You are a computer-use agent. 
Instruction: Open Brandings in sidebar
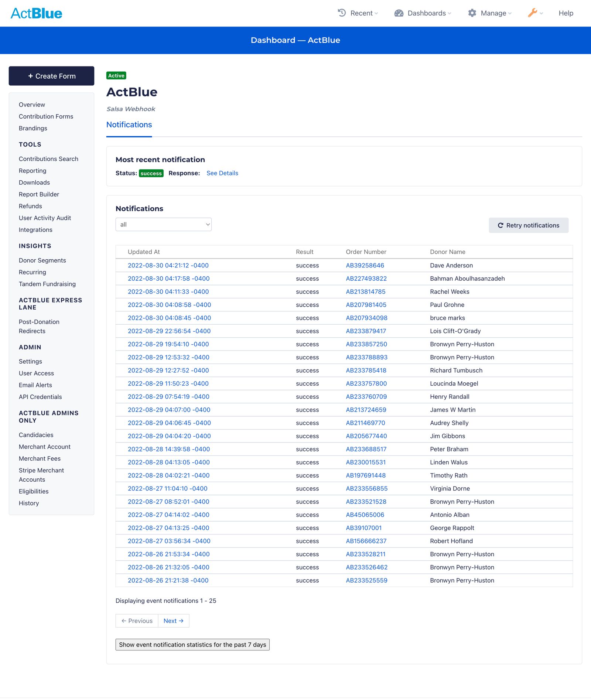point(33,129)
